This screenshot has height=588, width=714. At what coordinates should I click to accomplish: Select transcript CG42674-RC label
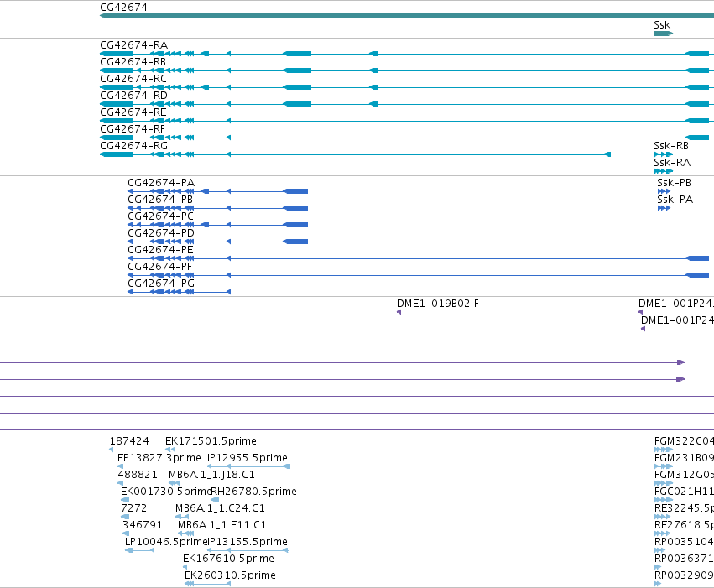click(x=133, y=79)
